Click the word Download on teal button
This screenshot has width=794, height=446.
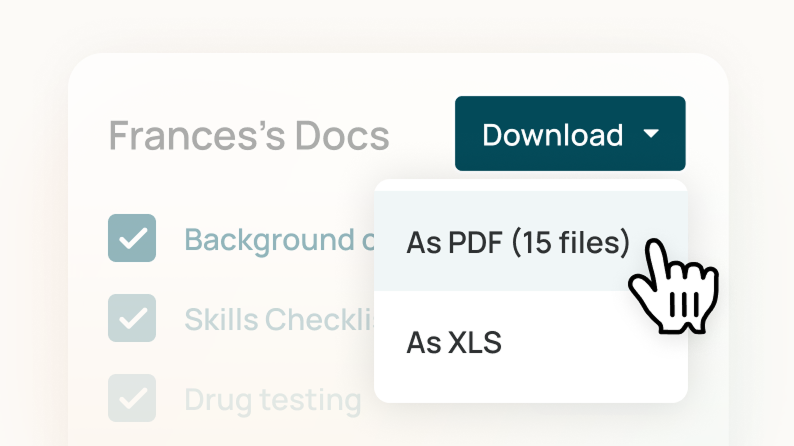coord(552,135)
